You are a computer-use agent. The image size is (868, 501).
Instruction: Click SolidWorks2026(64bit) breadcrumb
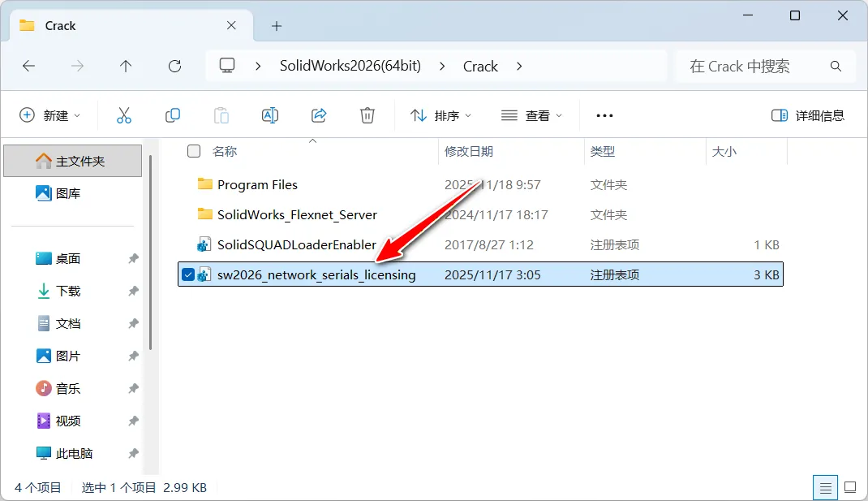point(350,66)
